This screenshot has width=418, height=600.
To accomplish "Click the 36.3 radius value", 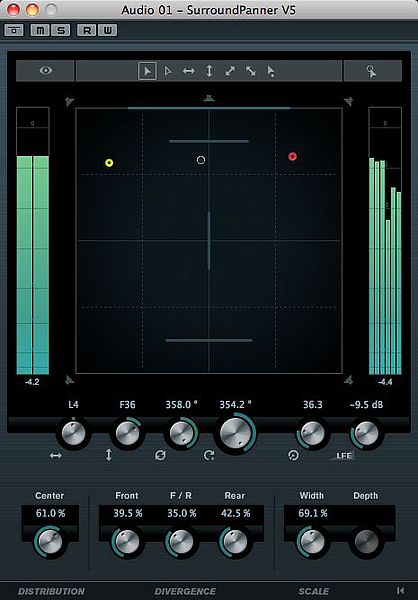I will 313,405.
